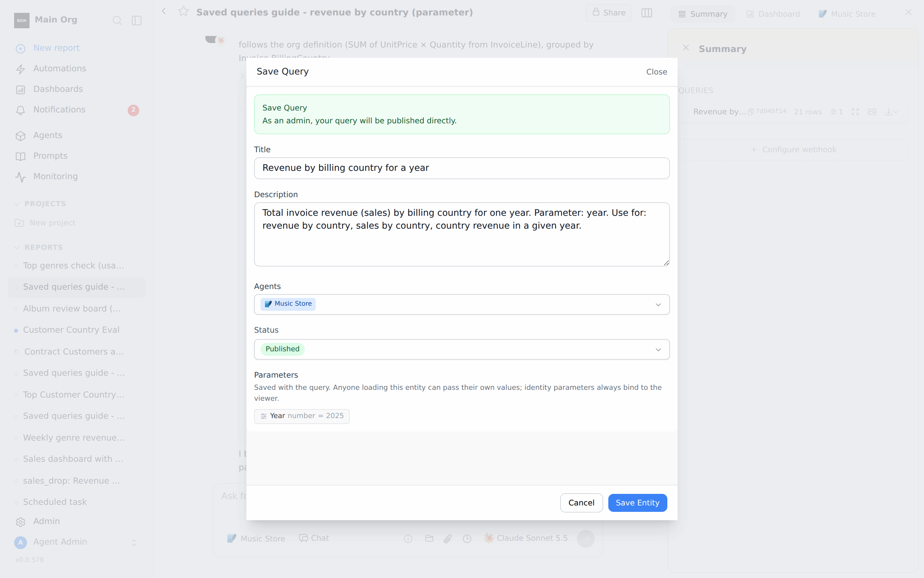
Task: Open the Customer Country Eval report
Action: point(71,330)
